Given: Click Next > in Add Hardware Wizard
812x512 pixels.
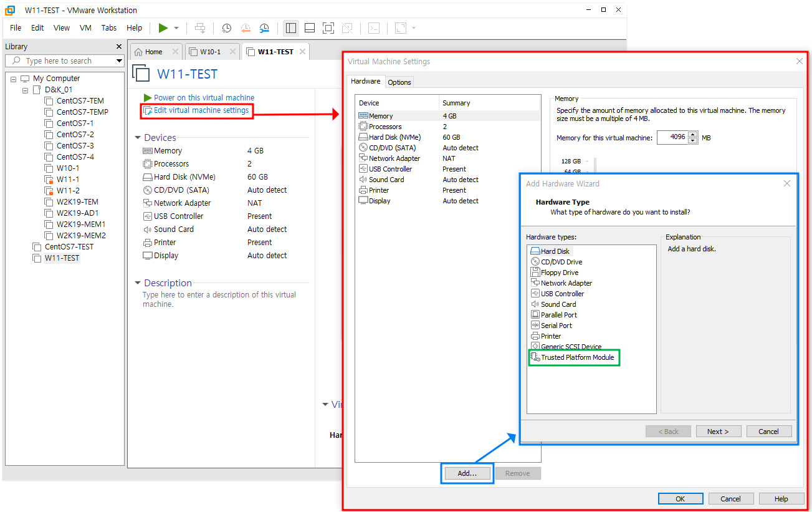Looking at the screenshot, I should 718,432.
